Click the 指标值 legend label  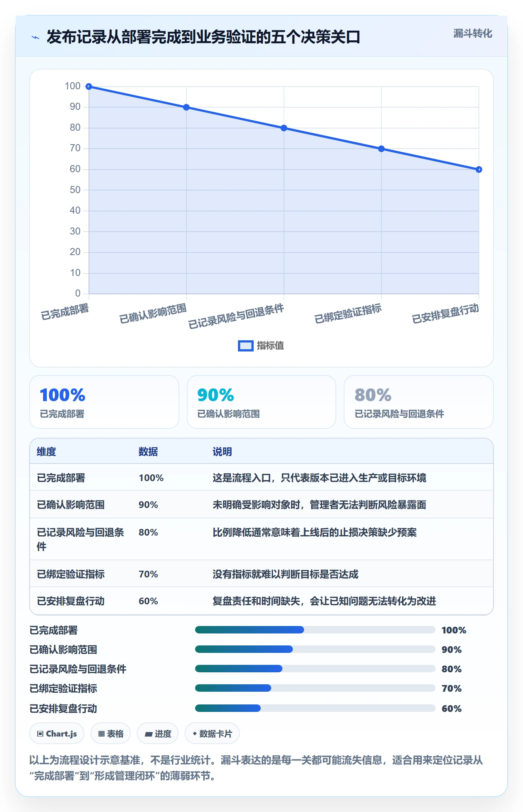tap(270, 345)
